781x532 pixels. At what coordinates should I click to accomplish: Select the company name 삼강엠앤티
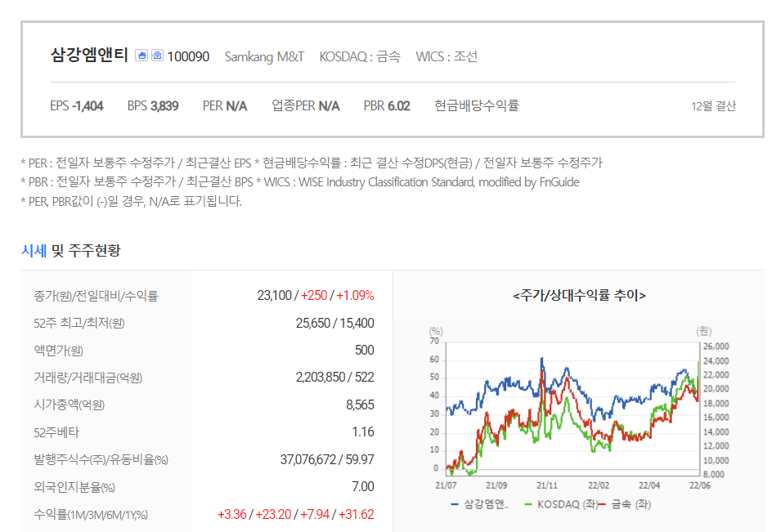(89, 55)
